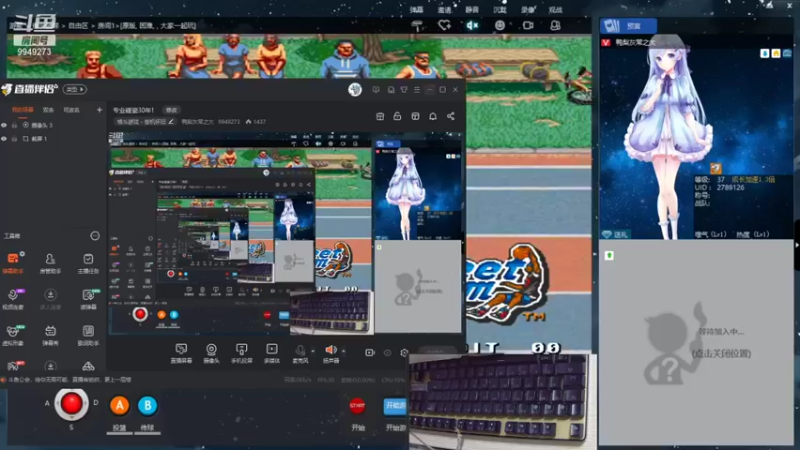The height and width of the screenshot is (450, 800).
Task: Add a multimedia source from bottom bar
Action: pyautogui.click(x=272, y=353)
